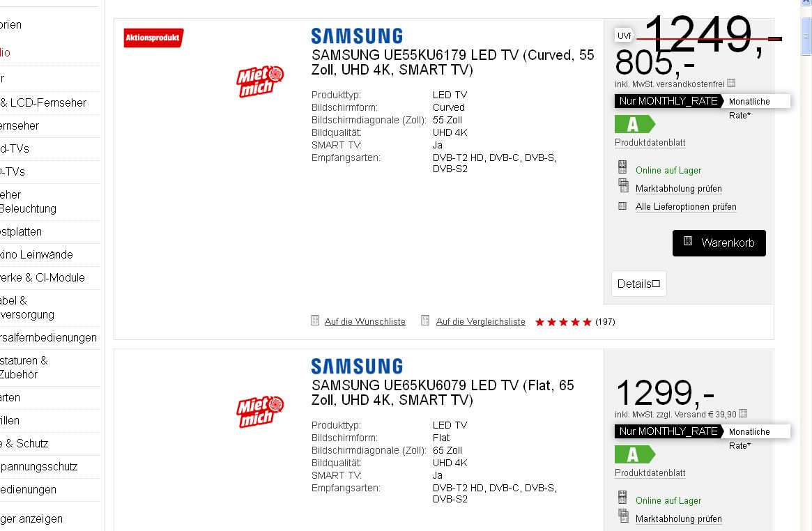This screenshot has height=531, width=812.
Task: Open Alle Lieferoptionen prüfen
Action: pos(686,206)
